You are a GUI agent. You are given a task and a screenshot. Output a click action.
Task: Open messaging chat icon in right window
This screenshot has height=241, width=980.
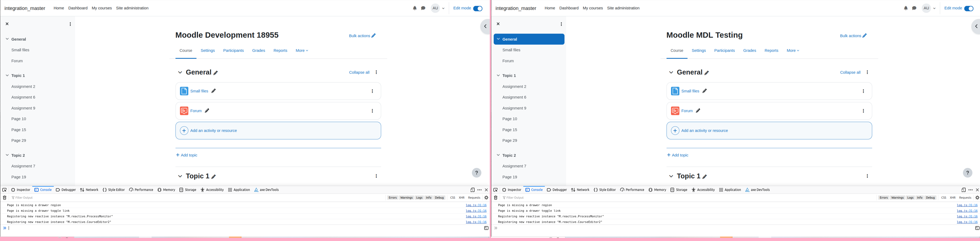click(914, 8)
